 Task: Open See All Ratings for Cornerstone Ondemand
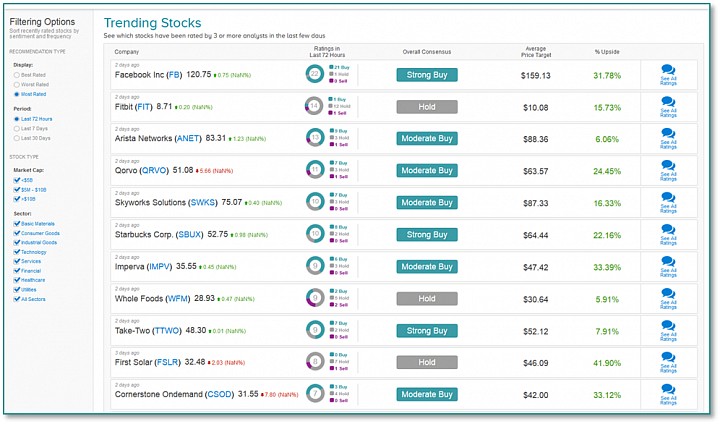pyautogui.click(x=668, y=395)
